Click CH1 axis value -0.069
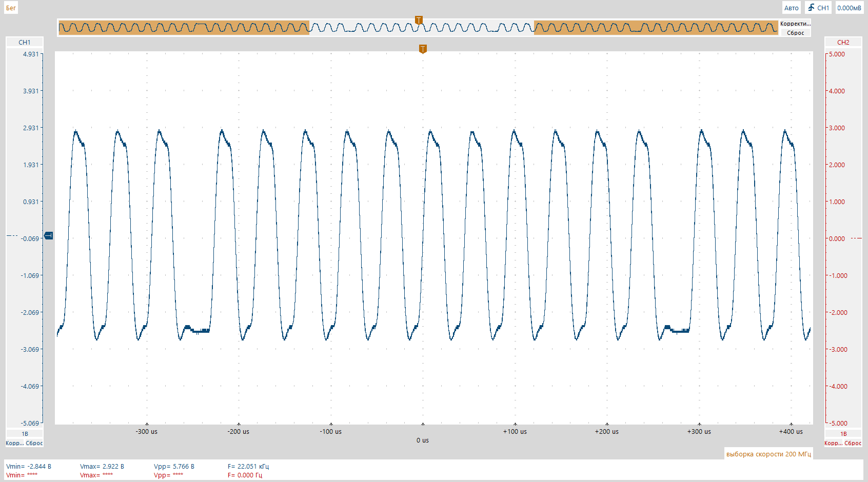 (30, 238)
